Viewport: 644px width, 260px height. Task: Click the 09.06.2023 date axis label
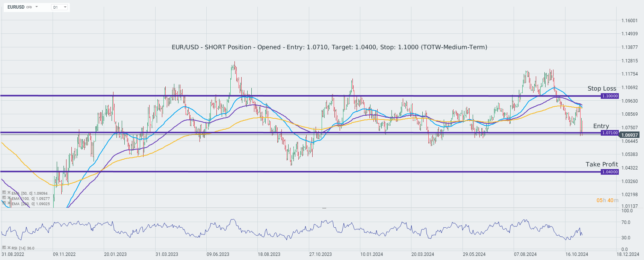[x=218, y=254]
